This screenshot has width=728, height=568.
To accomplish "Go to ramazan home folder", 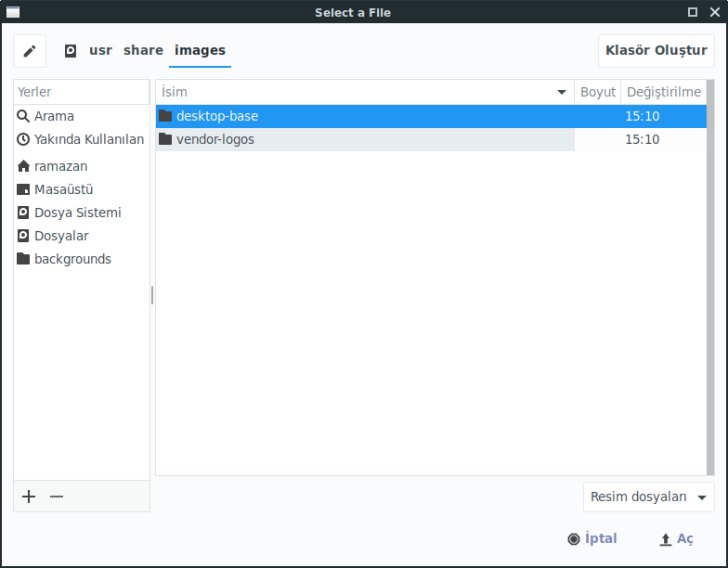I will click(x=82, y=166).
